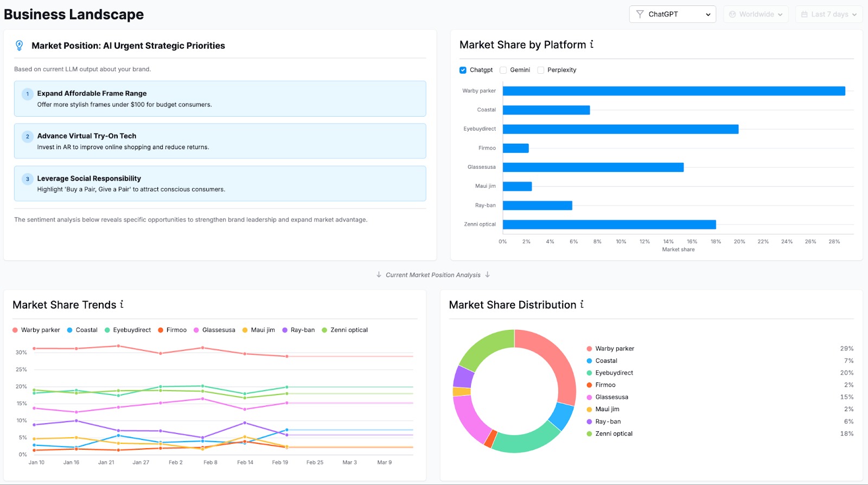
Task: Click the Warby parker data point at Feb 19
Action: pos(287,356)
